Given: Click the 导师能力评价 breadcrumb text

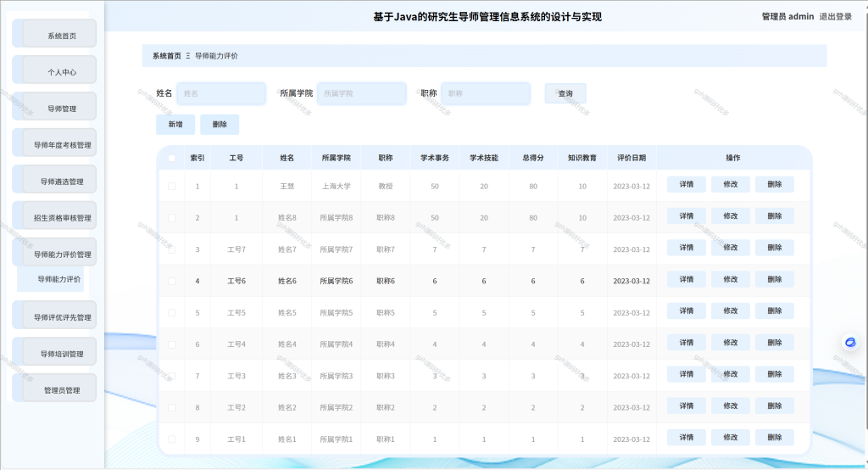Looking at the screenshot, I should pos(216,56).
